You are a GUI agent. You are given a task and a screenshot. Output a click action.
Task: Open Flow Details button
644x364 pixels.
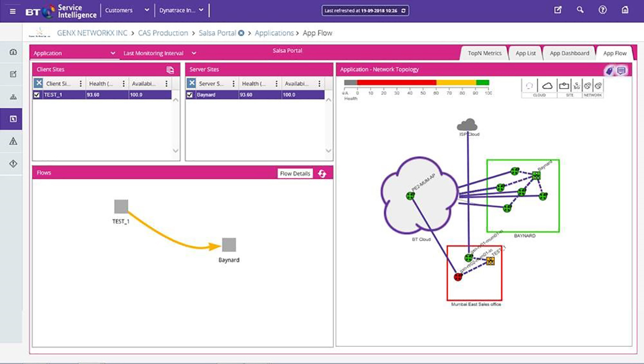[295, 173]
